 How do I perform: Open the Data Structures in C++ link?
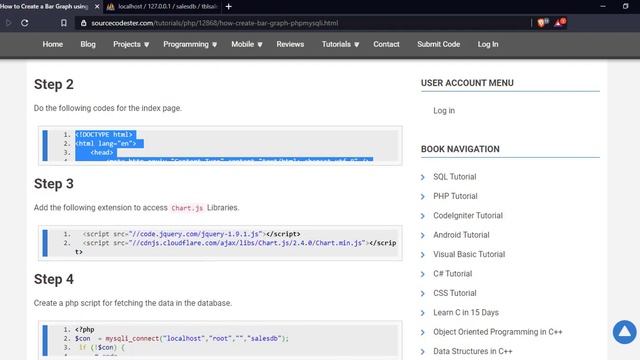pyautogui.click(x=473, y=351)
